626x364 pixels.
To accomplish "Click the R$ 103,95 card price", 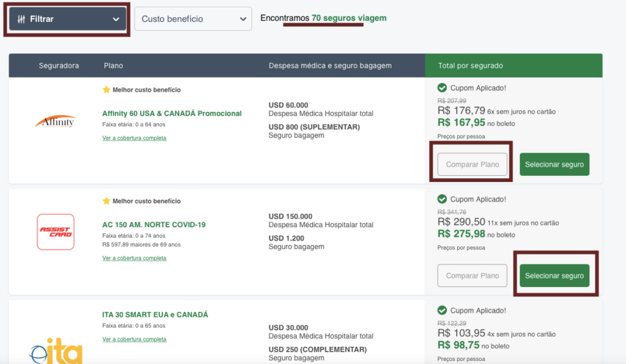I will [461, 333].
